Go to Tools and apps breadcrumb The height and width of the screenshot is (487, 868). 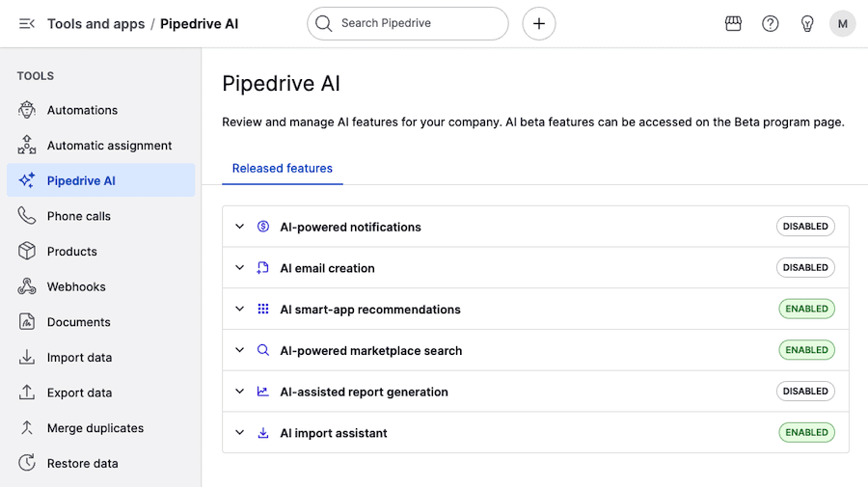point(95,24)
